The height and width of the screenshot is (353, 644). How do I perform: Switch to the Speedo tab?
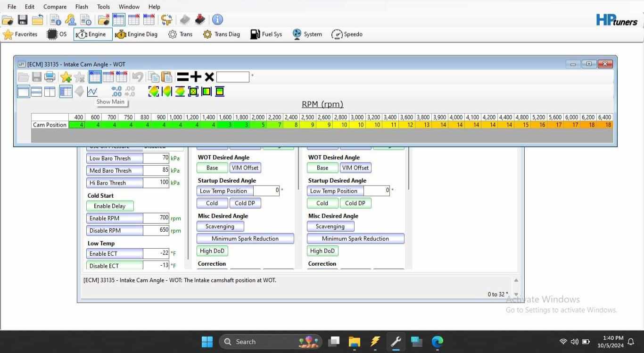point(347,34)
